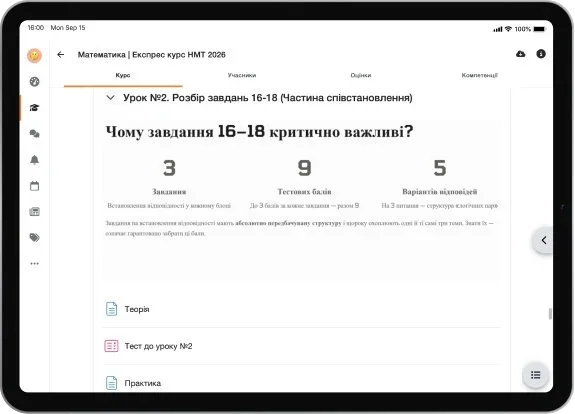
Task: Open courses via graduation cap icon
Action: (34, 107)
